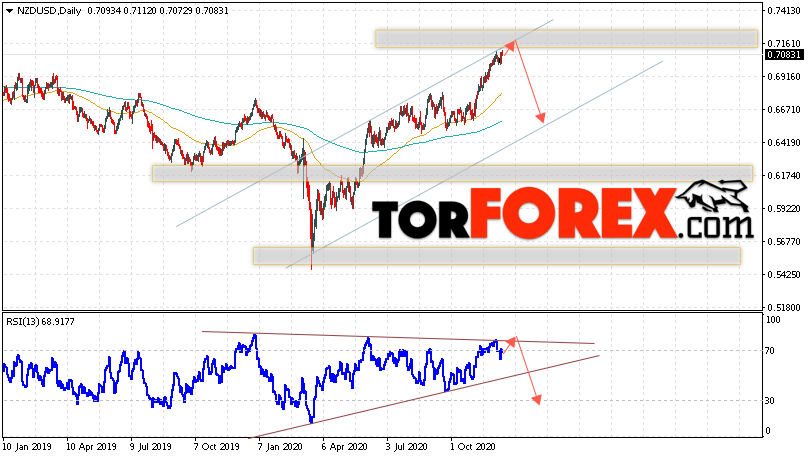Select the date label 3 Jul 2020
Viewport: 808px width, 458px height.
[x=407, y=447]
